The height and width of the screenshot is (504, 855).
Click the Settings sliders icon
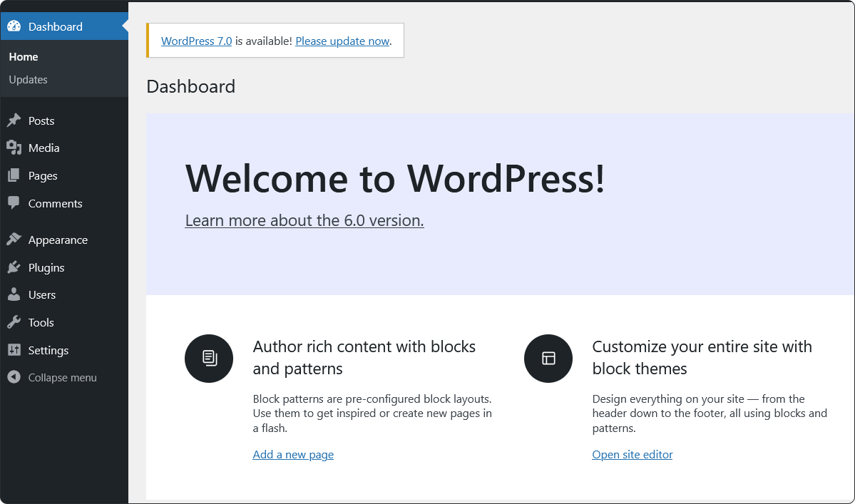pyautogui.click(x=14, y=350)
